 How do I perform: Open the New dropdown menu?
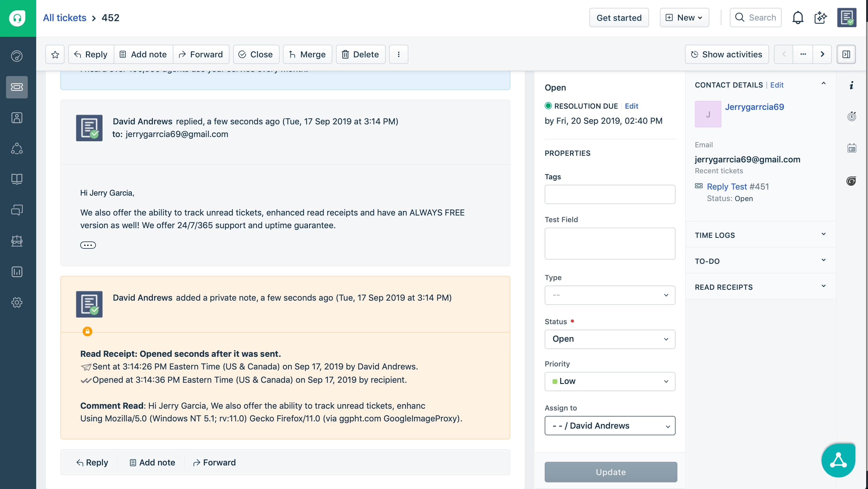[684, 18]
